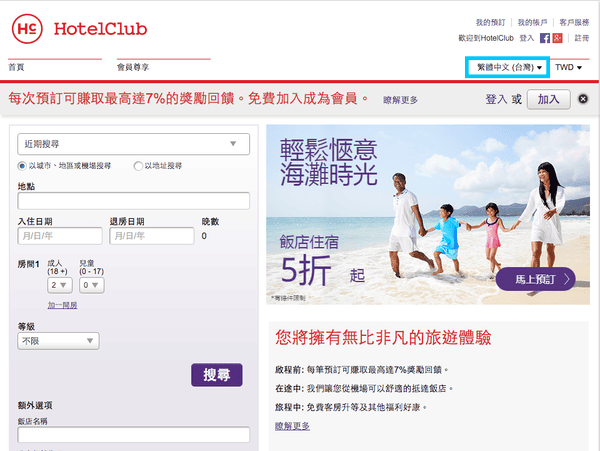Open the TWD currency dropdown
Image resolution: width=600 pixels, height=451 pixels.
[569, 67]
